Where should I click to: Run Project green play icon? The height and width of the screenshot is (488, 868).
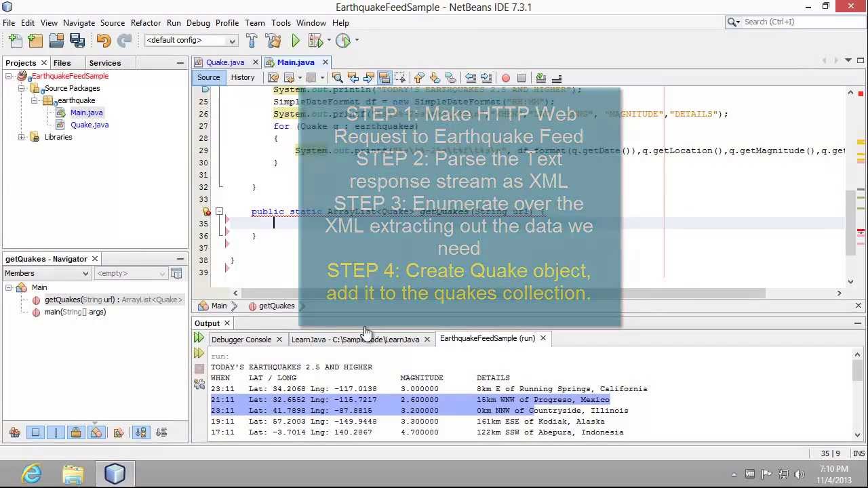click(x=296, y=41)
